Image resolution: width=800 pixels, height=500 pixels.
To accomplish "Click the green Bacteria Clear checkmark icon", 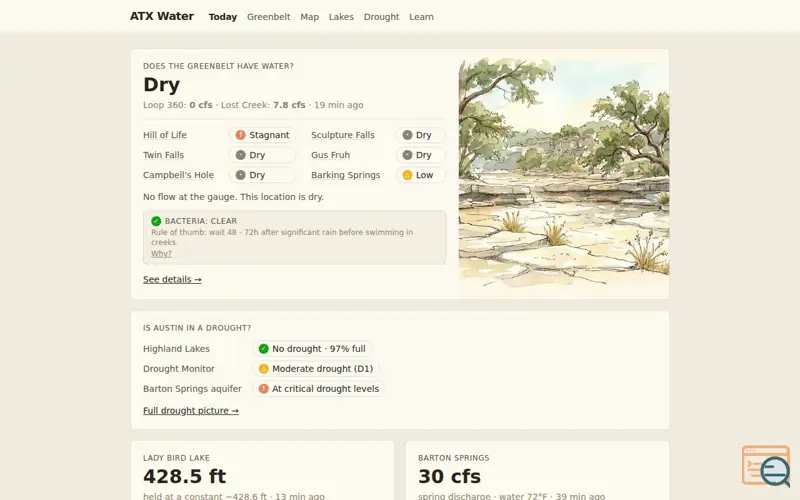I will 156,221.
